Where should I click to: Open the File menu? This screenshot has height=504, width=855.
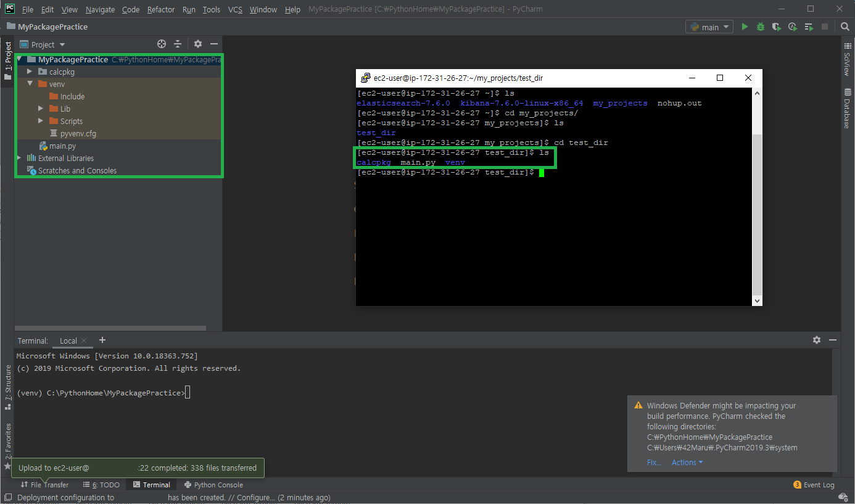click(28, 9)
